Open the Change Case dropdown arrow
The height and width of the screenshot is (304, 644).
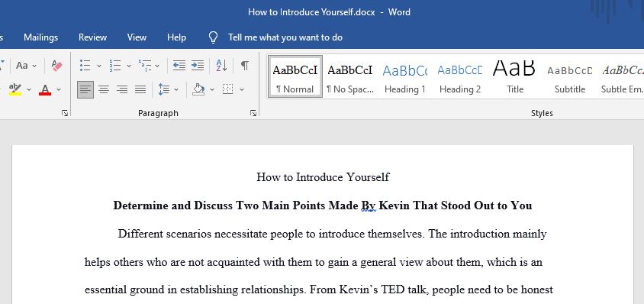tap(34, 66)
